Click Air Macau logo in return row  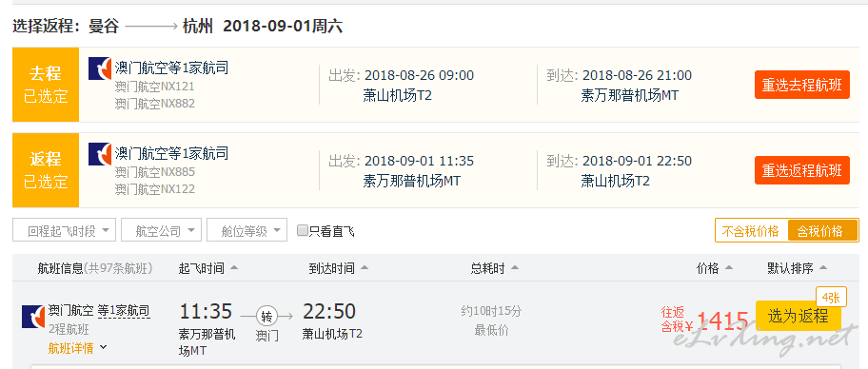(100, 154)
